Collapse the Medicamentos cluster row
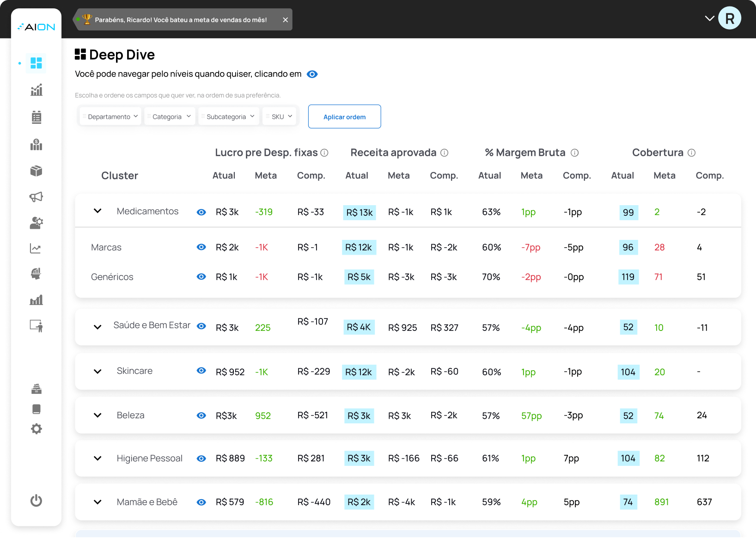The width and height of the screenshot is (756, 538). 98,211
